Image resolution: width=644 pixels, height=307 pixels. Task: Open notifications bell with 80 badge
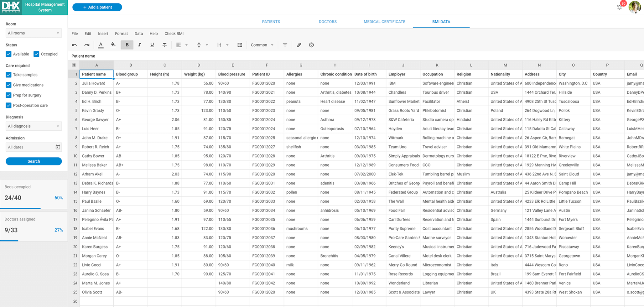[x=620, y=7]
